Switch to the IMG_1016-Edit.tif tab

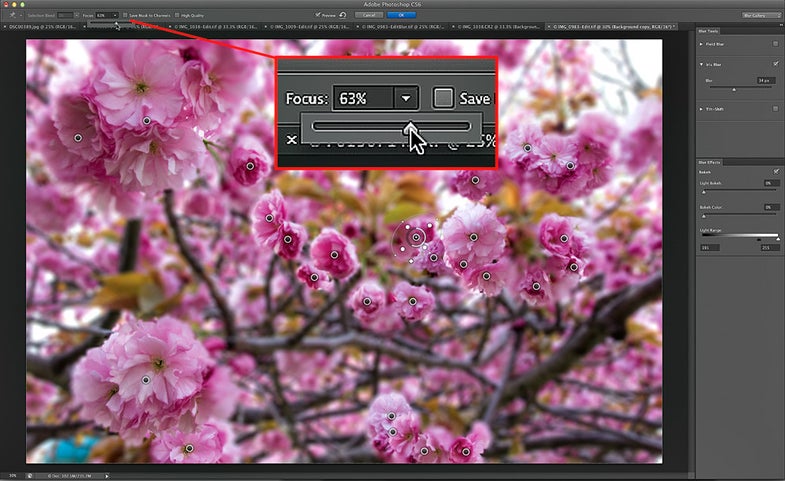pos(216,27)
